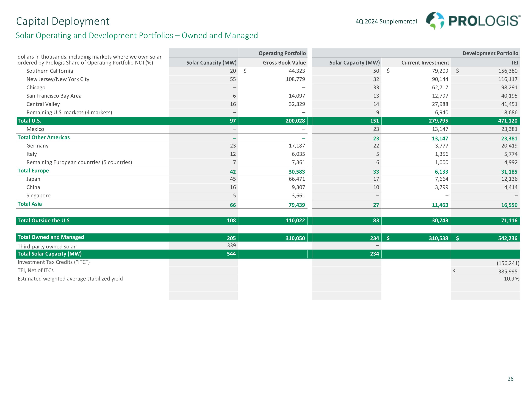This screenshot has width=532, height=399.
Task: Select the Operating Portfolio header
Action: point(282,53)
